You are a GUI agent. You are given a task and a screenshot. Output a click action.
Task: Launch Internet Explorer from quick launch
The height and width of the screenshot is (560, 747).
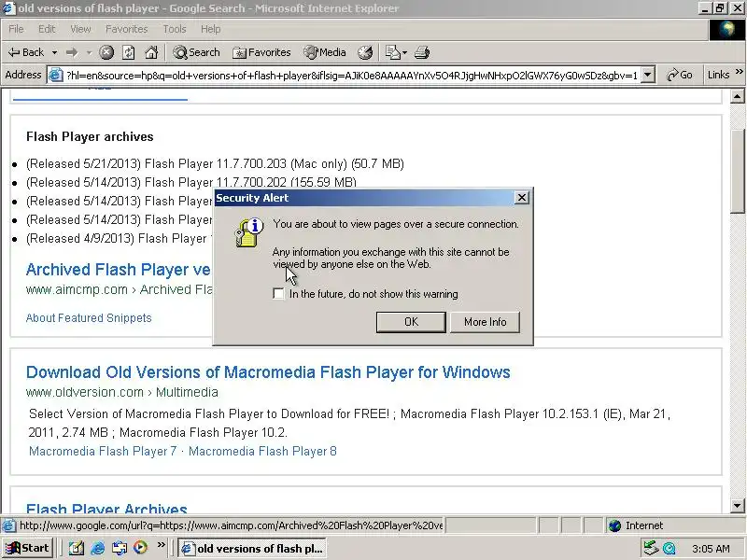98,548
